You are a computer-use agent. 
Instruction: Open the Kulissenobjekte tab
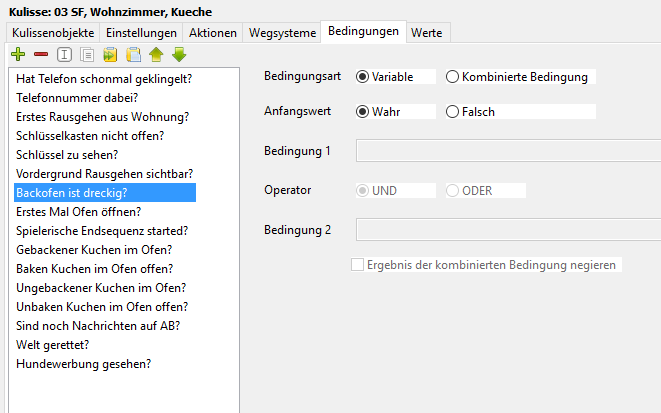pyautogui.click(x=53, y=33)
